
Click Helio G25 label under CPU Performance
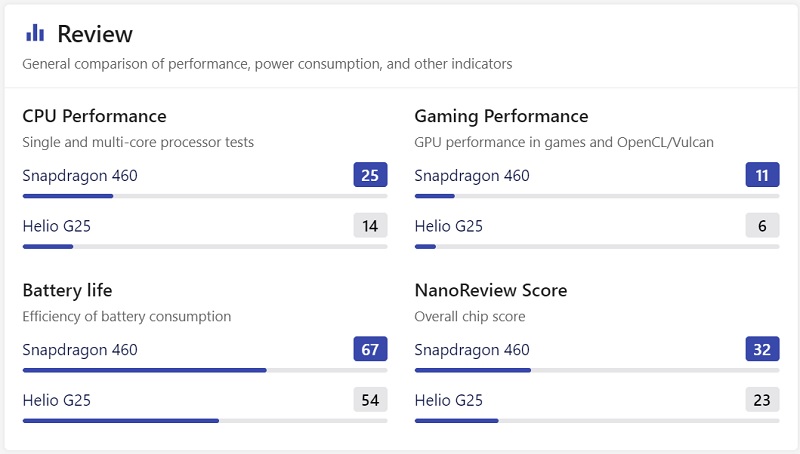(56, 226)
